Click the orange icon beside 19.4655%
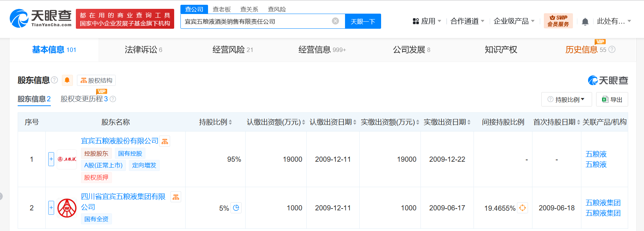 coord(522,208)
